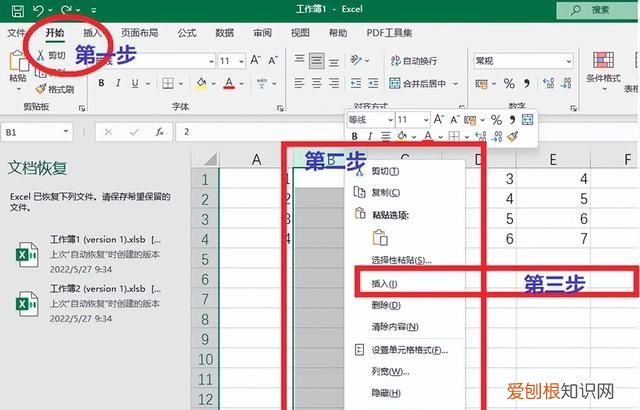Click the Name Box showing B1

pyautogui.click(x=37, y=132)
